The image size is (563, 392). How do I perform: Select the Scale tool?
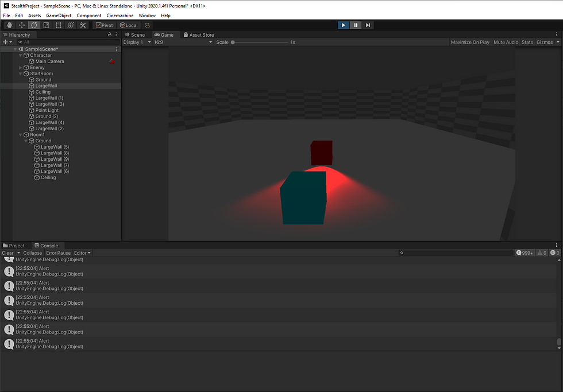[46, 25]
